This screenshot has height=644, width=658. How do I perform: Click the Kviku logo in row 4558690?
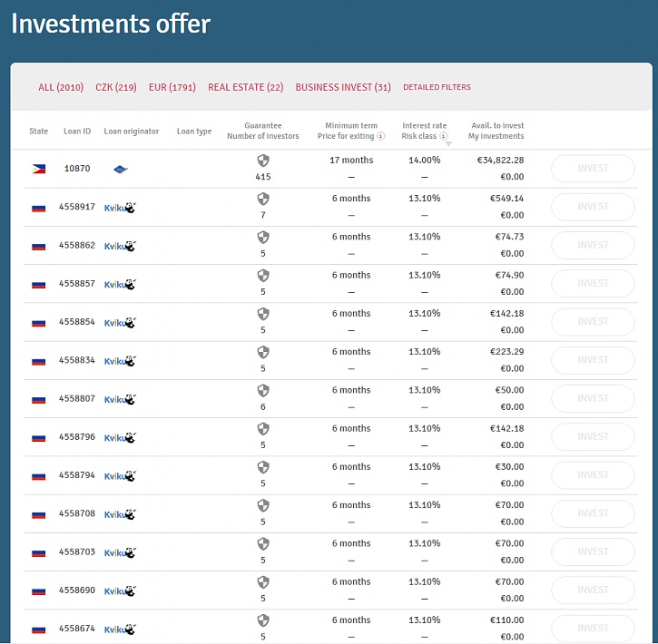coord(120,591)
